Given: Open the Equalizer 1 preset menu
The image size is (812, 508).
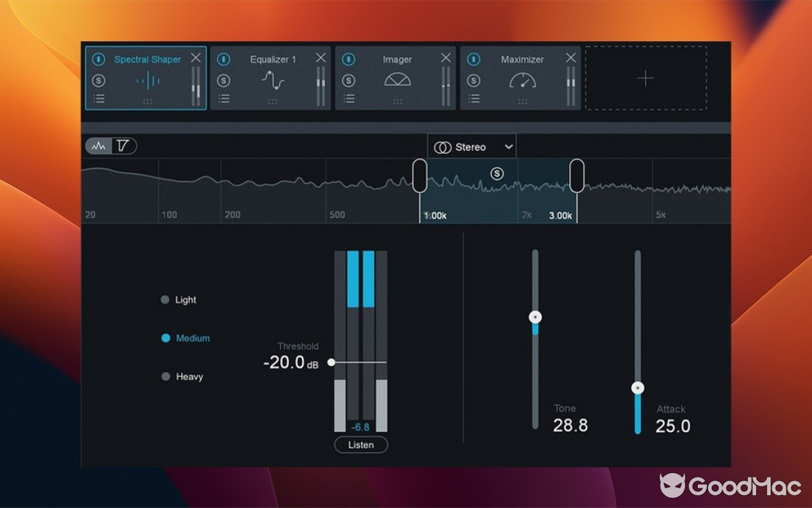Looking at the screenshot, I should 225,98.
